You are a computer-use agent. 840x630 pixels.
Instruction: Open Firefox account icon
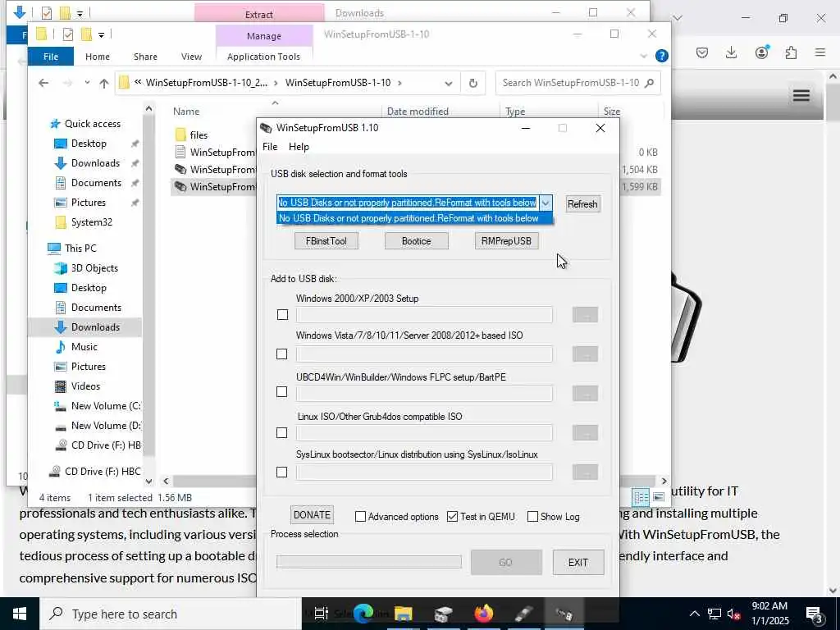(762, 52)
